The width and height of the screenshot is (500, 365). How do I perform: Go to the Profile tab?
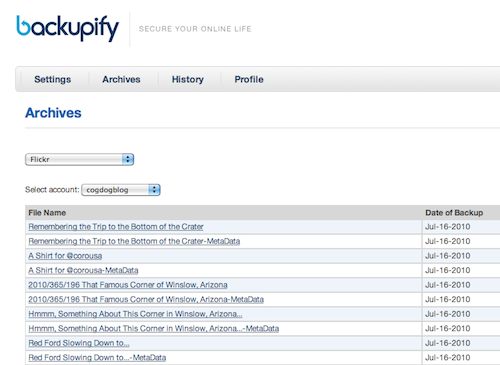click(249, 79)
